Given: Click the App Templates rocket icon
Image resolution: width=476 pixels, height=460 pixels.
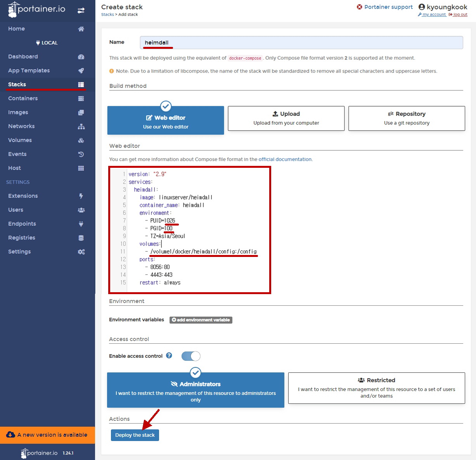Looking at the screenshot, I should pyautogui.click(x=81, y=71).
